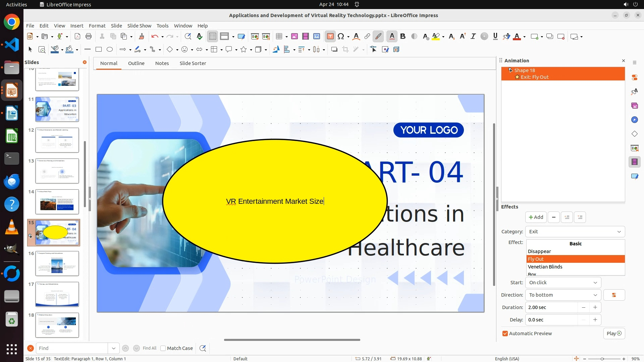Disable the Automatic Preview checkbox
This screenshot has height=362, width=644.
coord(505,334)
